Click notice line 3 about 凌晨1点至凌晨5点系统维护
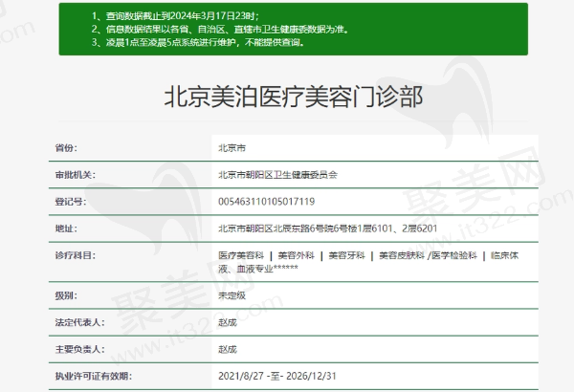 [x=198, y=42]
